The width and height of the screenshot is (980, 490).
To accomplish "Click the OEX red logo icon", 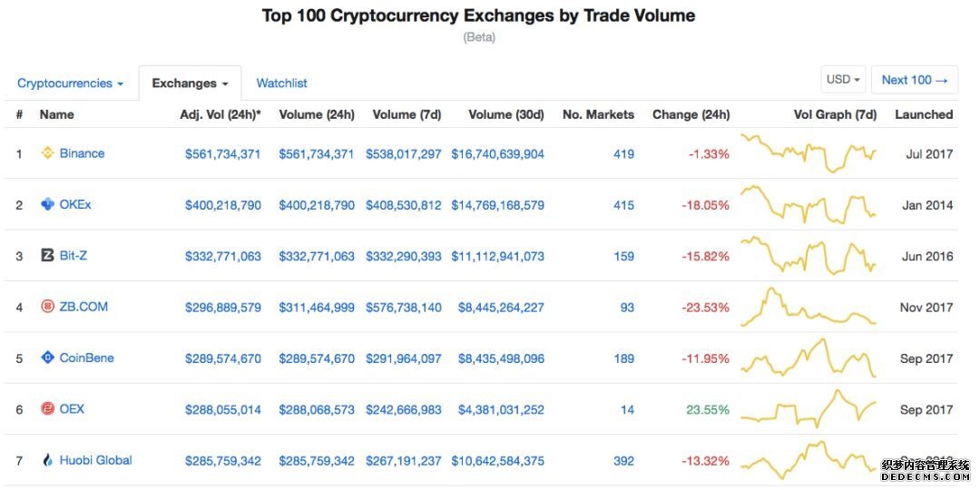I will pyautogui.click(x=47, y=409).
